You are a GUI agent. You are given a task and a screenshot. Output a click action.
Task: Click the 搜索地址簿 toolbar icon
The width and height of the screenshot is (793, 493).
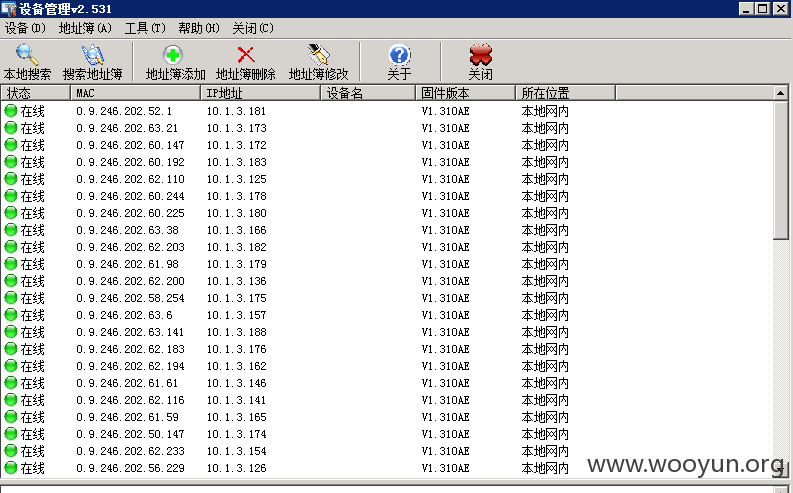(x=93, y=55)
